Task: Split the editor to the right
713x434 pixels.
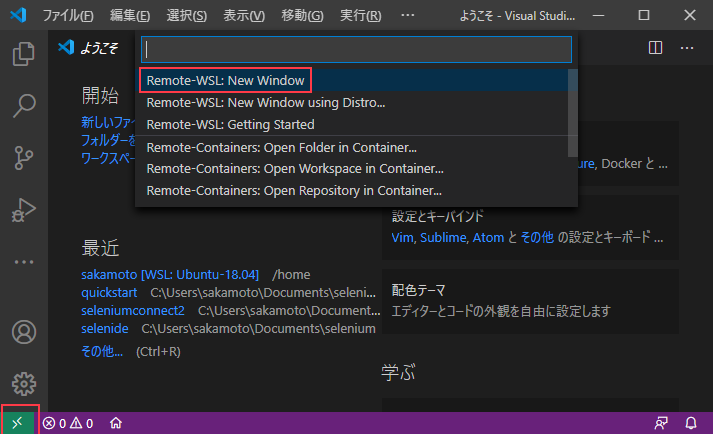Action: (655, 48)
